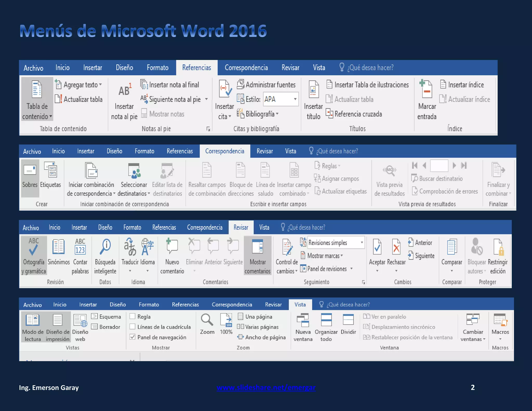The width and height of the screenshot is (532, 411).
Task: Open the Estilo APA dropdown
Action: [295, 99]
